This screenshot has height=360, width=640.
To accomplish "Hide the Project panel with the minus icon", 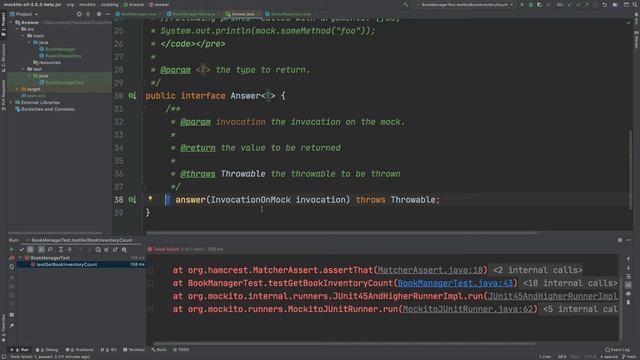I will pos(107,14).
